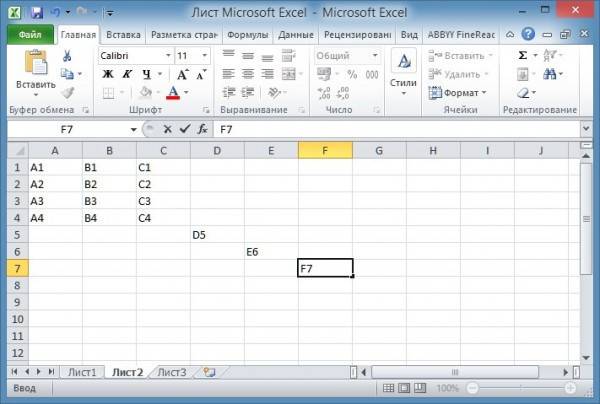
Task: Open the Вставка ribbon tab
Action: [x=122, y=34]
